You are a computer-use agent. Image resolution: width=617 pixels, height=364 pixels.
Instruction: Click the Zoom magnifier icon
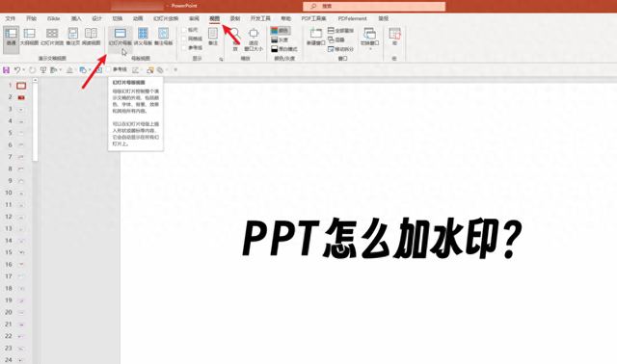click(235, 34)
